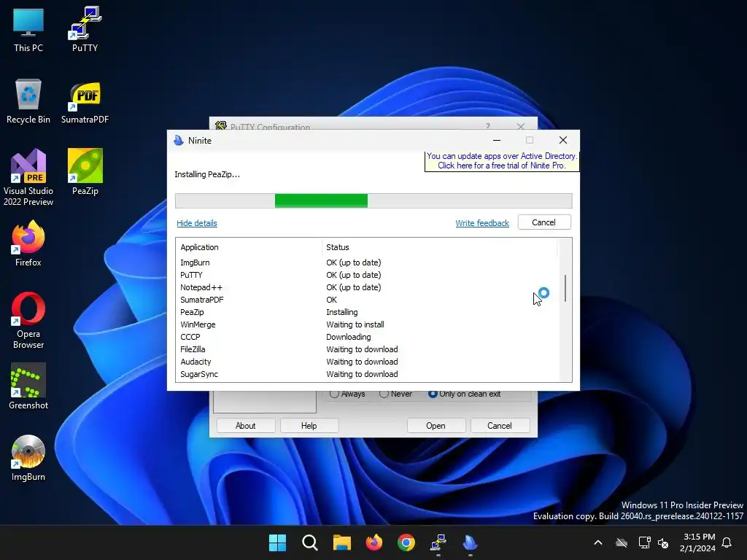The width and height of the screenshot is (747, 560).
Task: Select the SumatraPDF desktop shortcut
Action: pyautogui.click(x=85, y=101)
